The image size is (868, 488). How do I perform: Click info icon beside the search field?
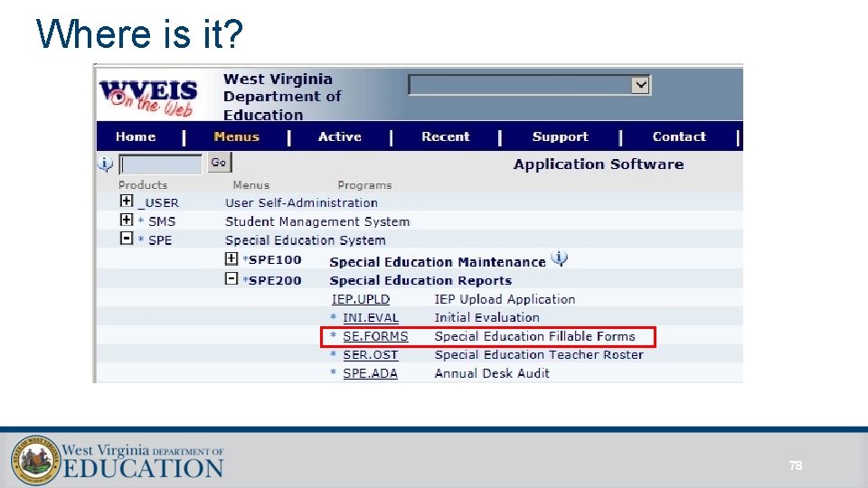[x=105, y=164]
